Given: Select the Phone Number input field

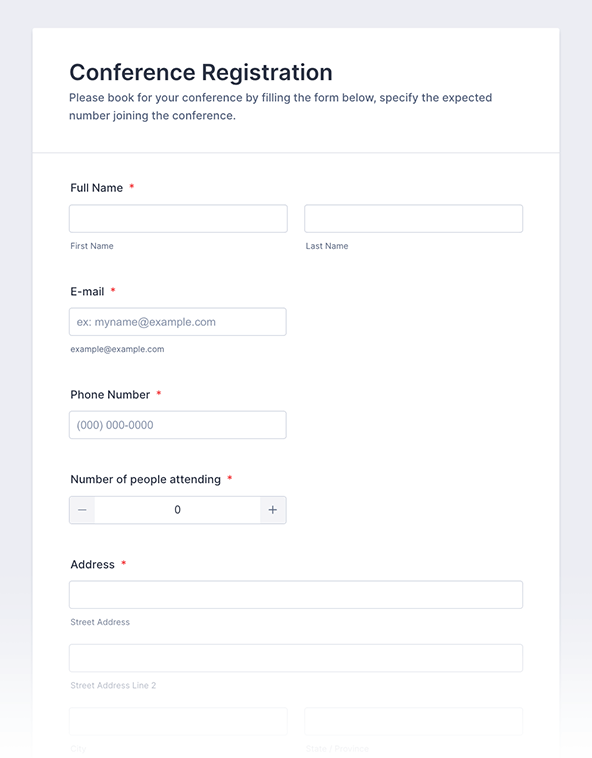Looking at the screenshot, I should (x=178, y=425).
